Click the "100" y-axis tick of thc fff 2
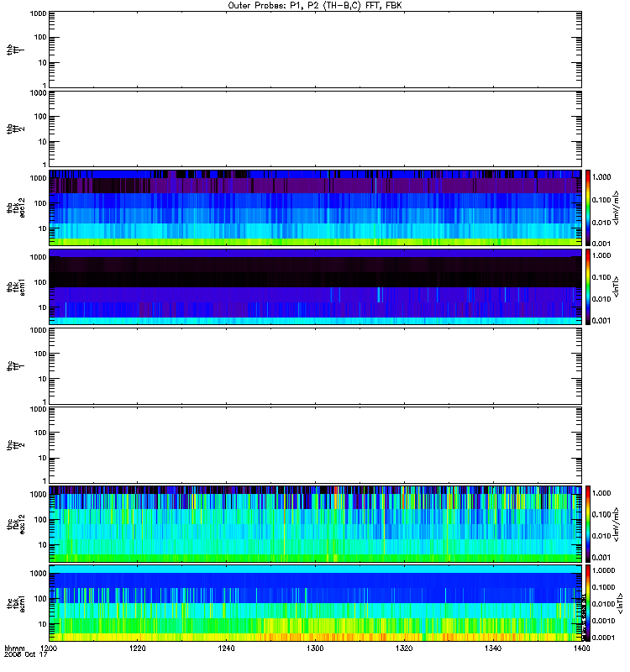The width and height of the screenshot is (630, 672). click(40, 433)
